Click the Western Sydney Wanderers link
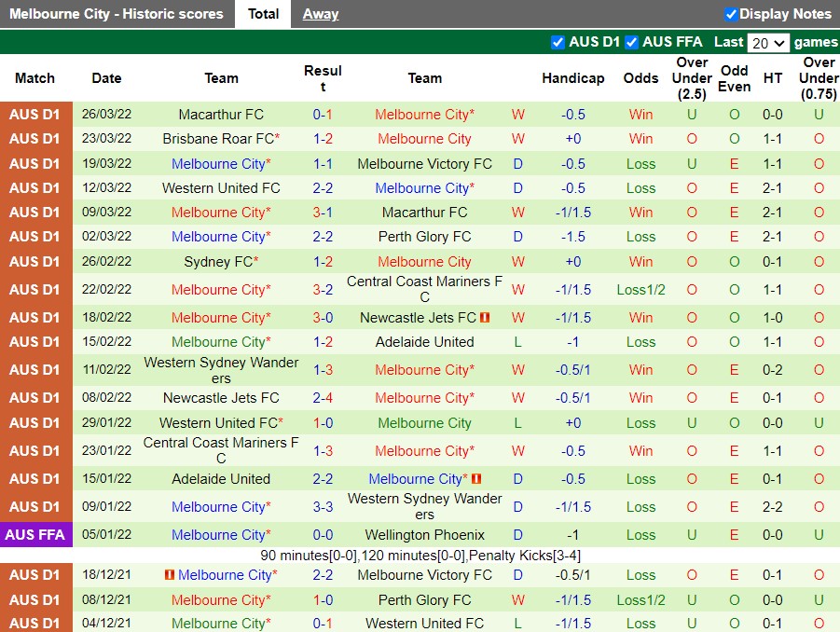840x632 pixels. pos(425,503)
